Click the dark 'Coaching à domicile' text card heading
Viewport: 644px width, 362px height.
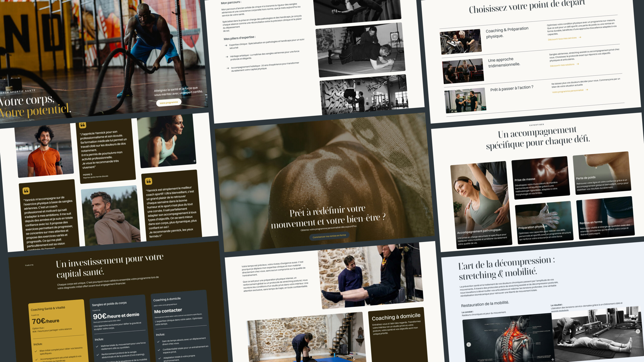coord(396,316)
